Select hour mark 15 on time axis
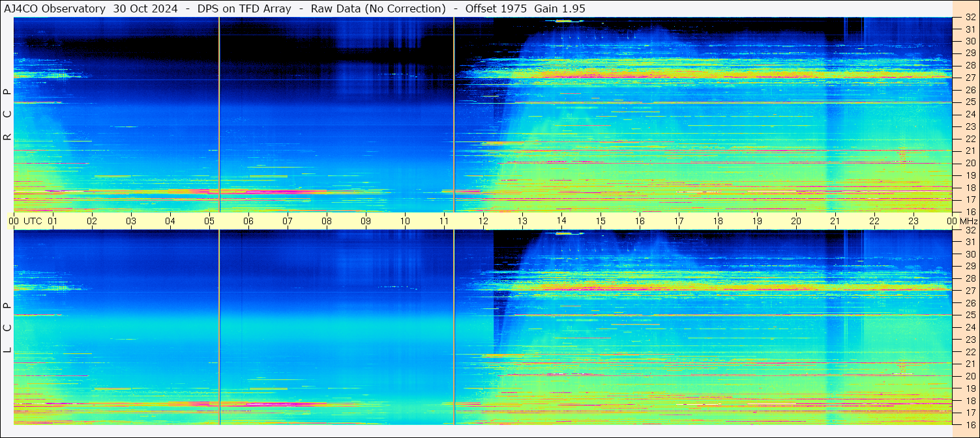Screen dimensions: 980x438 point(601,221)
